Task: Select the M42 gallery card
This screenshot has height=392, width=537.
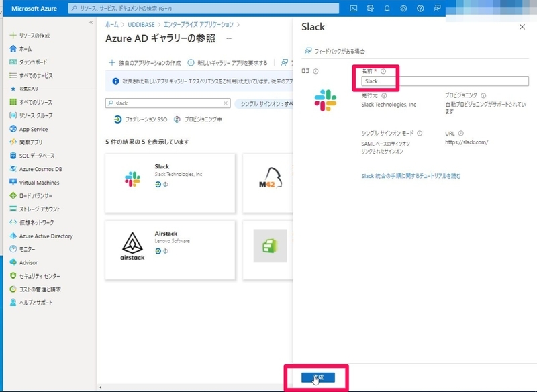Action: pyautogui.click(x=268, y=183)
